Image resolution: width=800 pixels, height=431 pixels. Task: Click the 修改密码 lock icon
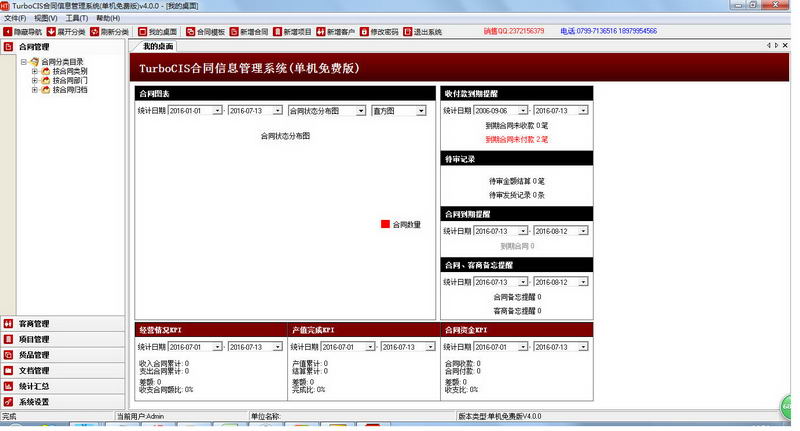click(x=364, y=32)
